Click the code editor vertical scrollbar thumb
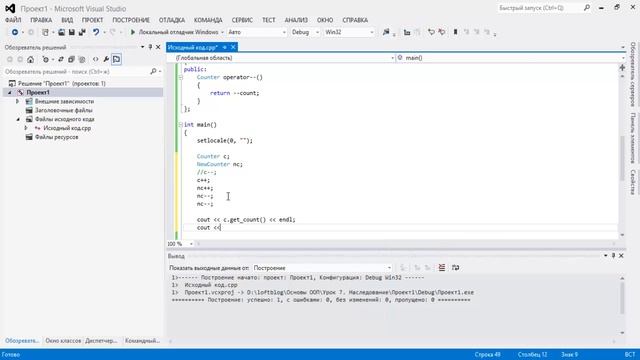This screenshot has height=360, width=640. point(622,158)
